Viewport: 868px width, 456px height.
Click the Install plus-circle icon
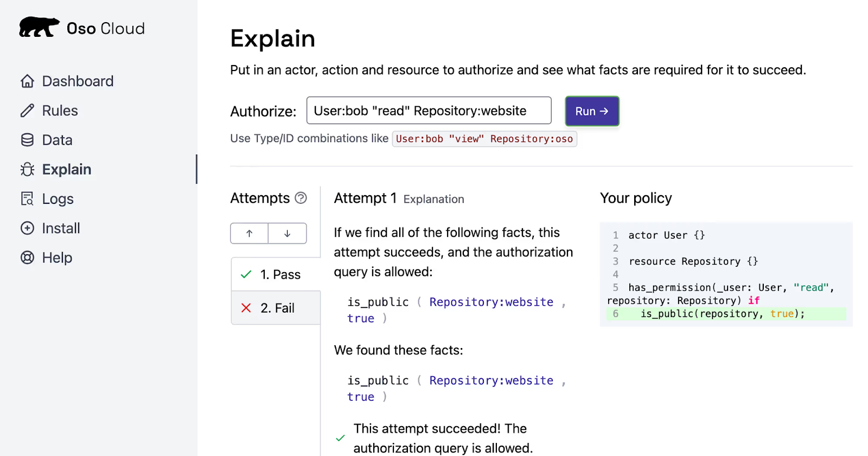27,228
